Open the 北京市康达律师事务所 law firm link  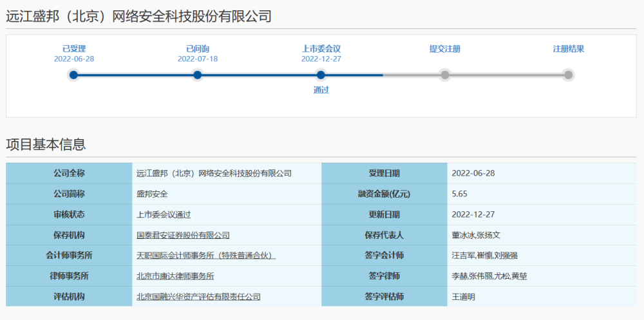(175, 276)
